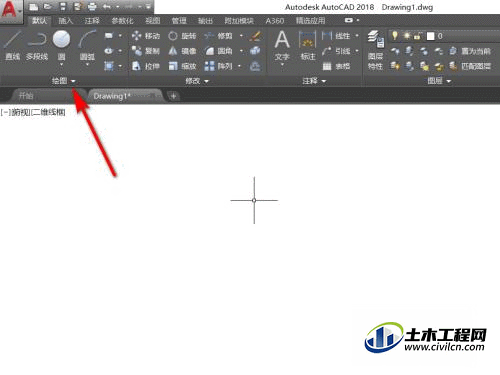The image size is (500, 375).
Task: Click the Text (文字) tool
Action: 282,45
